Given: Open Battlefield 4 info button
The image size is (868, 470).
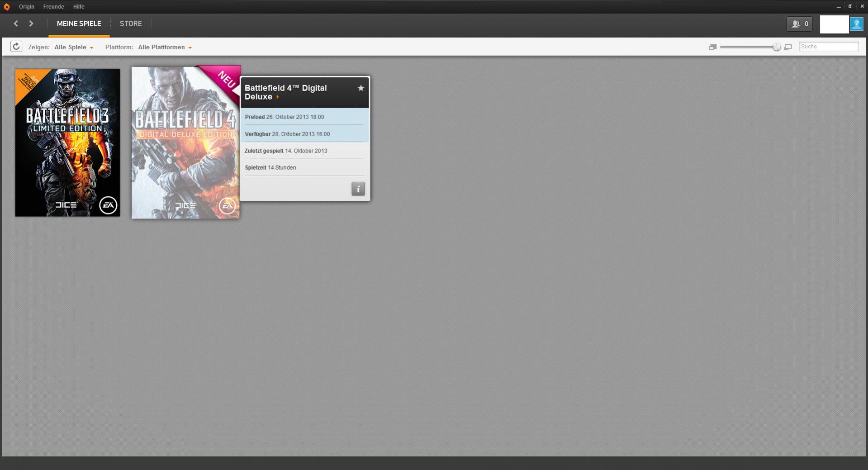Looking at the screenshot, I should click(358, 189).
